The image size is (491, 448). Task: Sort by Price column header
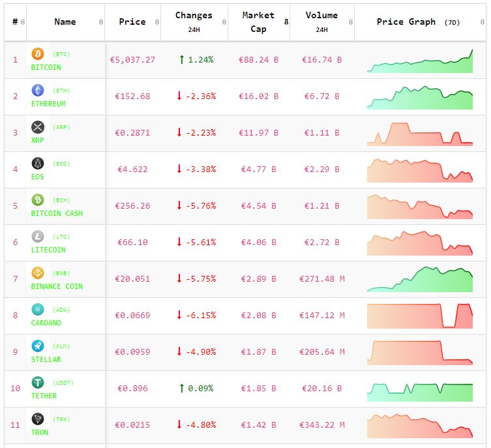click(132, 22)
